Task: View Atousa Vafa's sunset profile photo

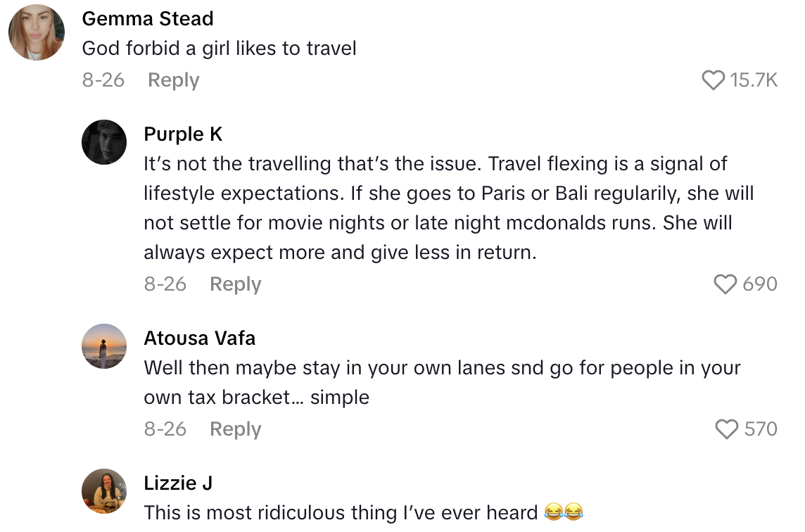Action: pyautogui.click(x=104, y=346)
